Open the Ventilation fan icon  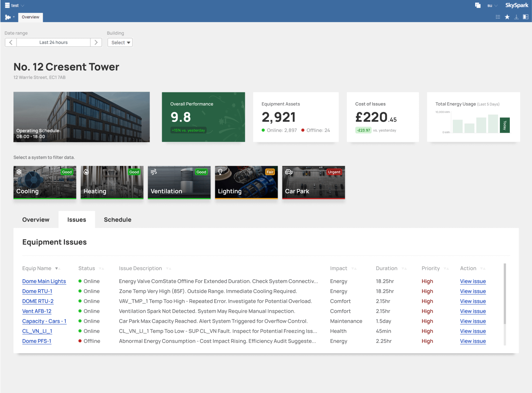(x=153, y=172)
